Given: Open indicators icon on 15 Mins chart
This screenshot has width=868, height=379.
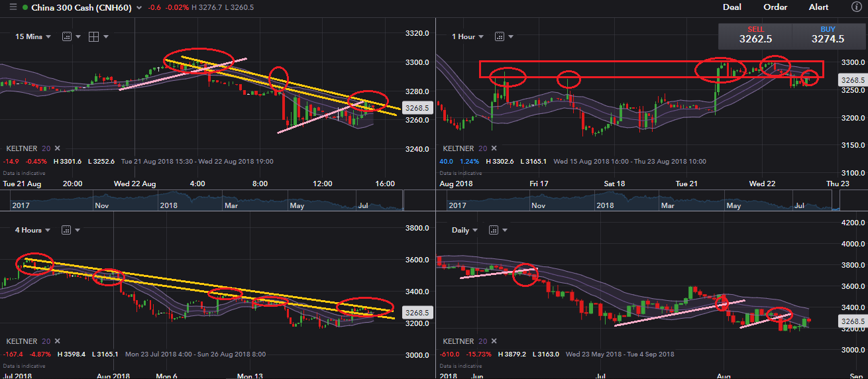Looking at the screenshot, I should [x=66, y=36].
